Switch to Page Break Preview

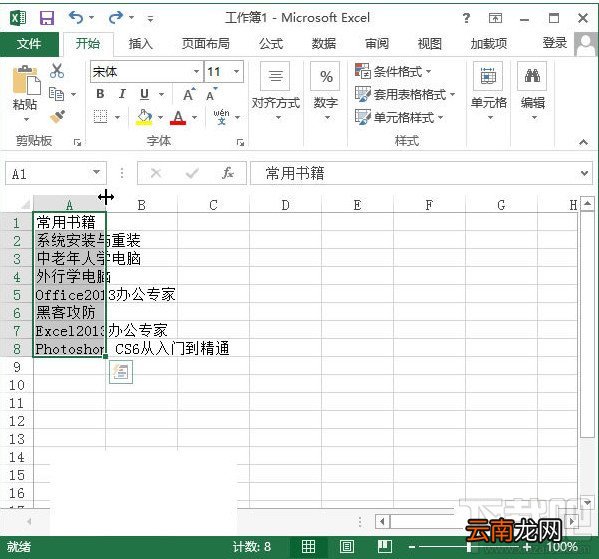click(x=385, y=547)
